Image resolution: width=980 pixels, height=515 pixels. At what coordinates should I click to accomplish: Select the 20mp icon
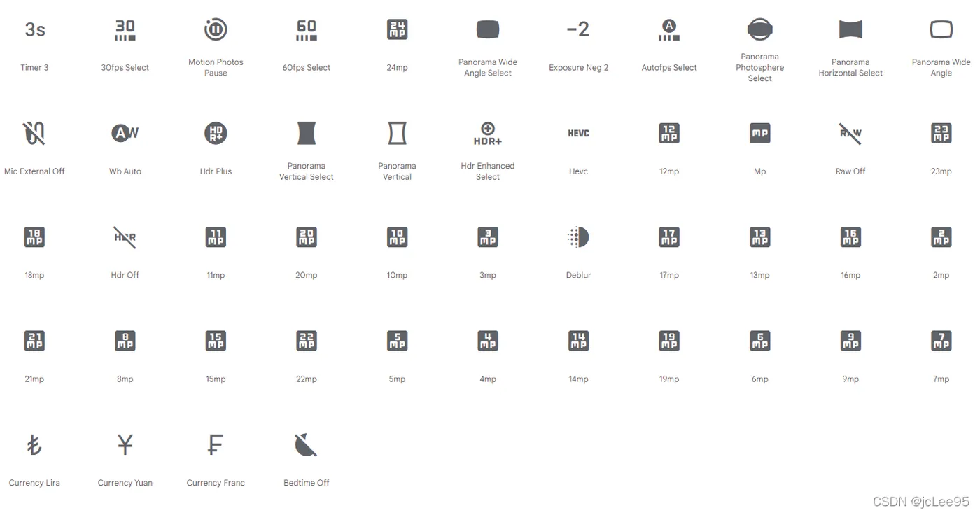click(x=307, y=237)
